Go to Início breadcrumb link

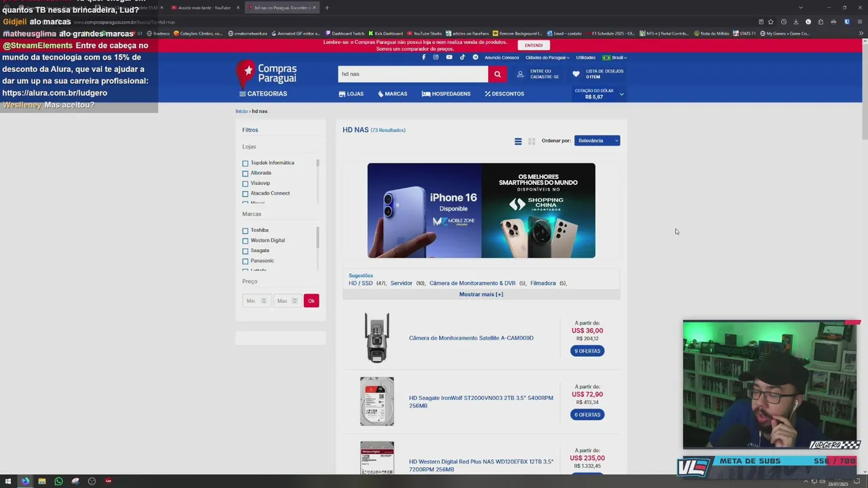point(241,111)
